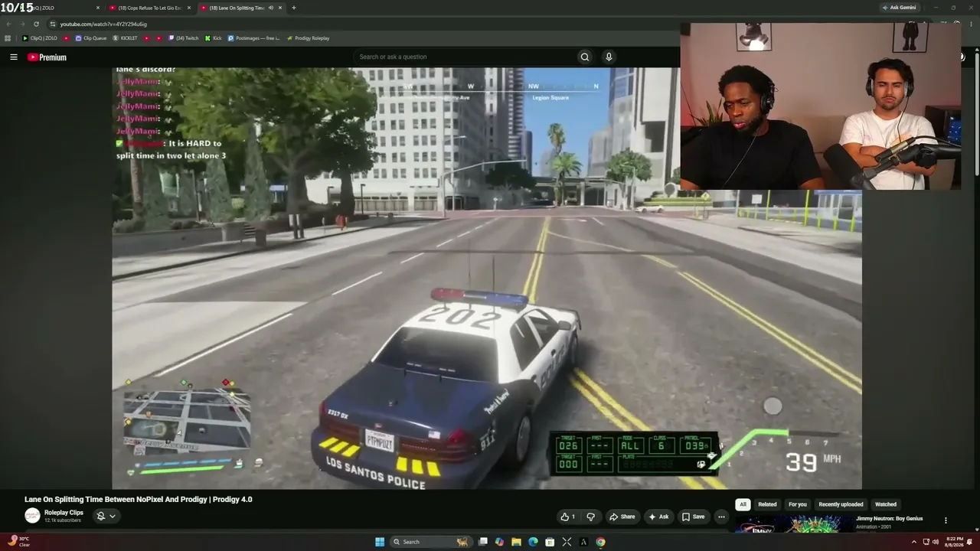Open the Roleplay Clips channel name
The image size is (980, 551).
(64, 513)
